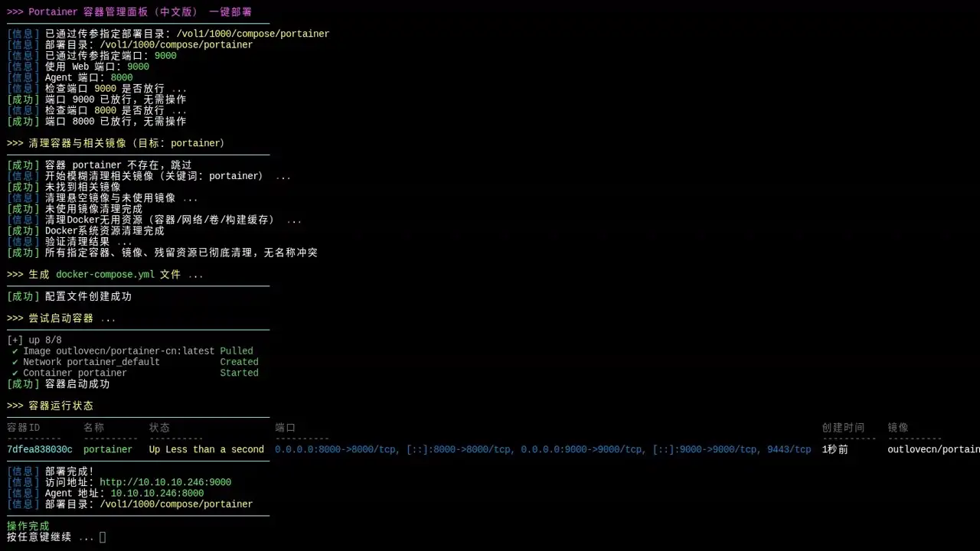Select the port mapping 0.0.0.0:9000->9000/tcp
980x551 pixels.
(581, 450)
